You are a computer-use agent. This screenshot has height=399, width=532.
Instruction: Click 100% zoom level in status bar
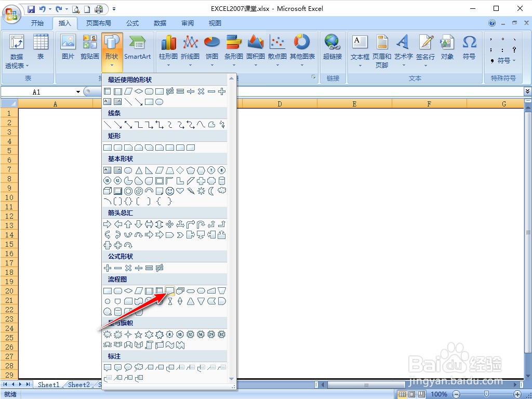438,394
